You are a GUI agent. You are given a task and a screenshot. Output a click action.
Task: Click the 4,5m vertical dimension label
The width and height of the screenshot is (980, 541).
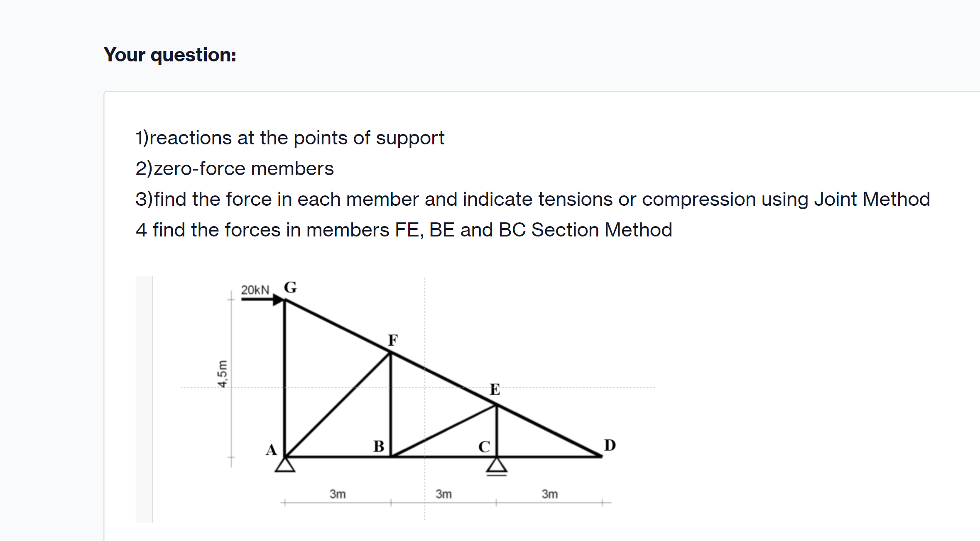click(223, 373)
